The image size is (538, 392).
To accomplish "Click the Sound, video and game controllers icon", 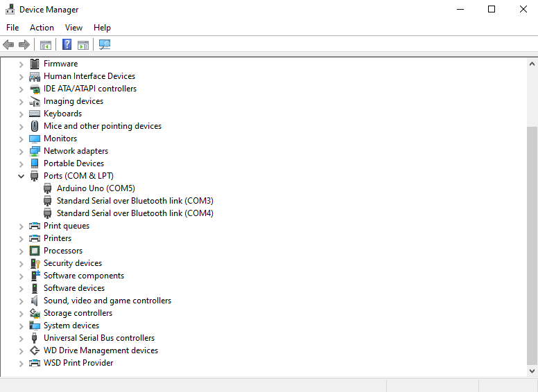I will 35,301.
